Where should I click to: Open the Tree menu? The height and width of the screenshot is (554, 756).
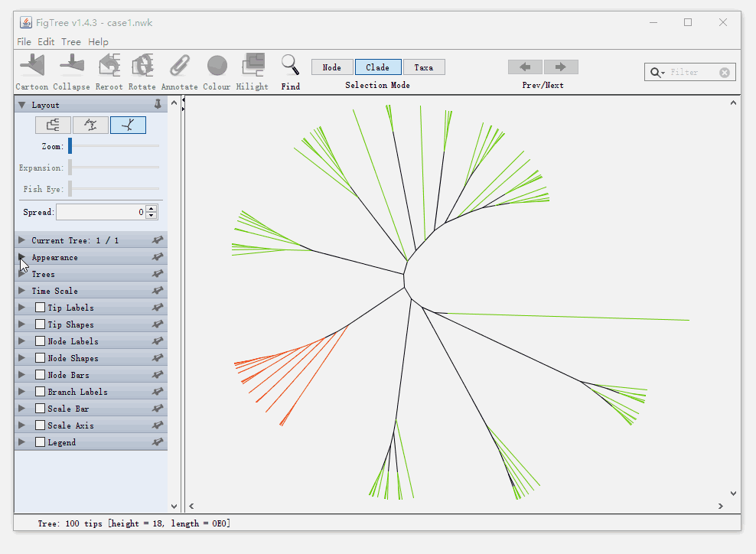pos(71,42)
